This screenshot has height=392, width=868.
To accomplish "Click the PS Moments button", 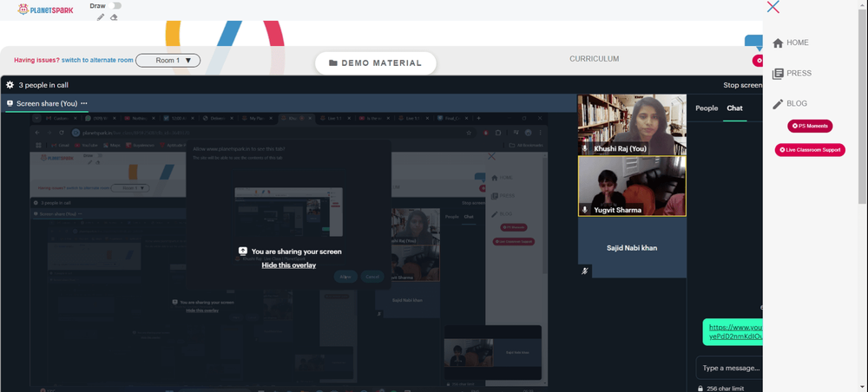I will coord(810,126).
